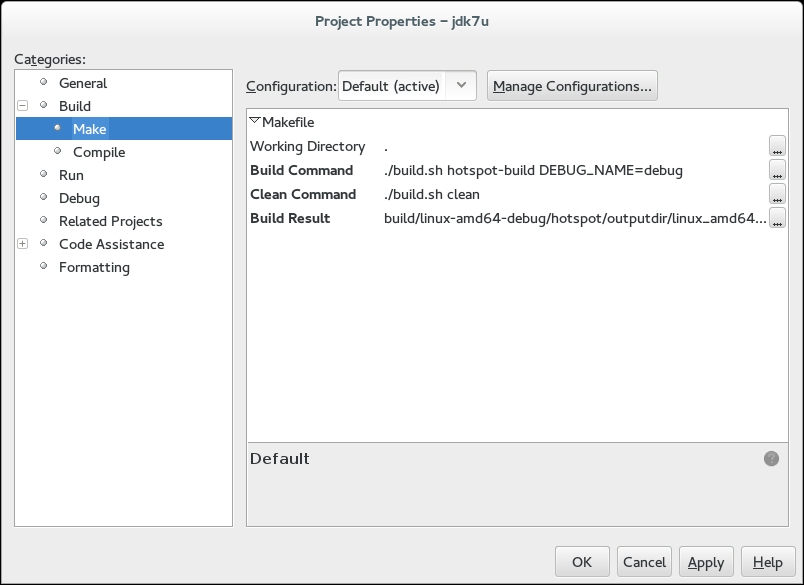
Task: Open the file browser icon beside Build Command
Action: coord(778,170)
